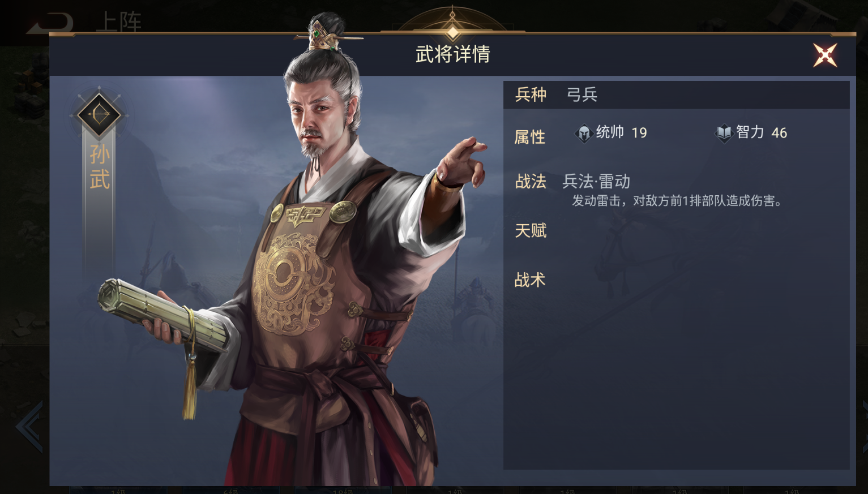
Task: Click the 属性 label
Action: [x=530, y=137]
